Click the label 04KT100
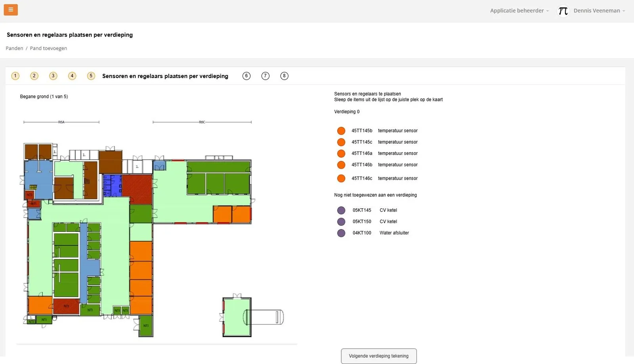This screenshot has height=364, width=634. click(362, 233)
